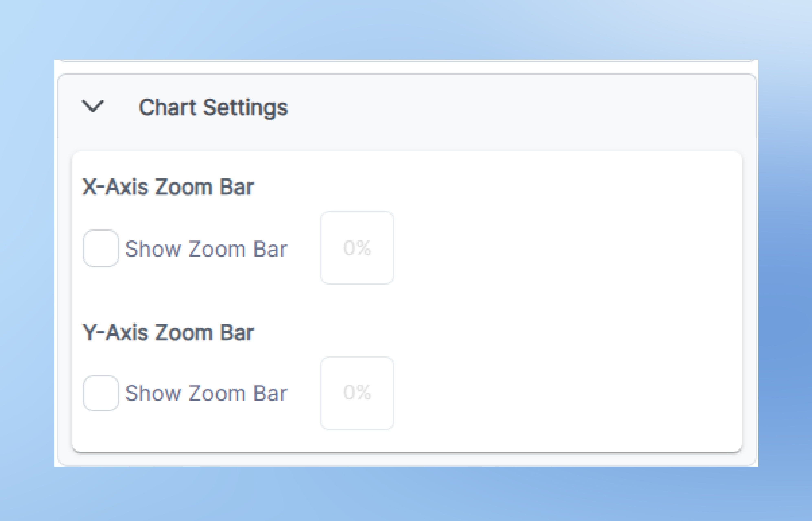Enable the Y-Axis Show Zoom Bar checkbox
This screenshot has width=812, height=521.
pos(100,393)
